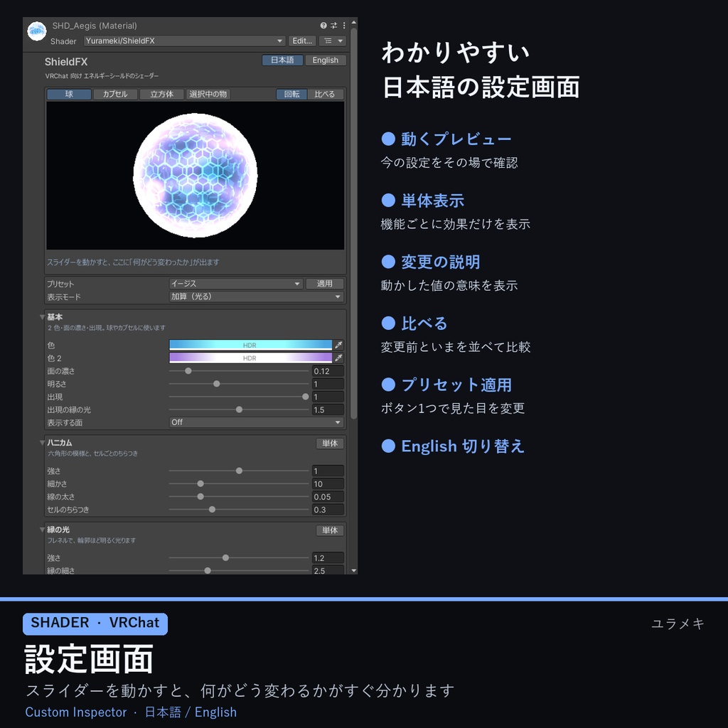Click the 出現の縁の光 value field 1.5
The image size is (728, 728).
(328, 410)
